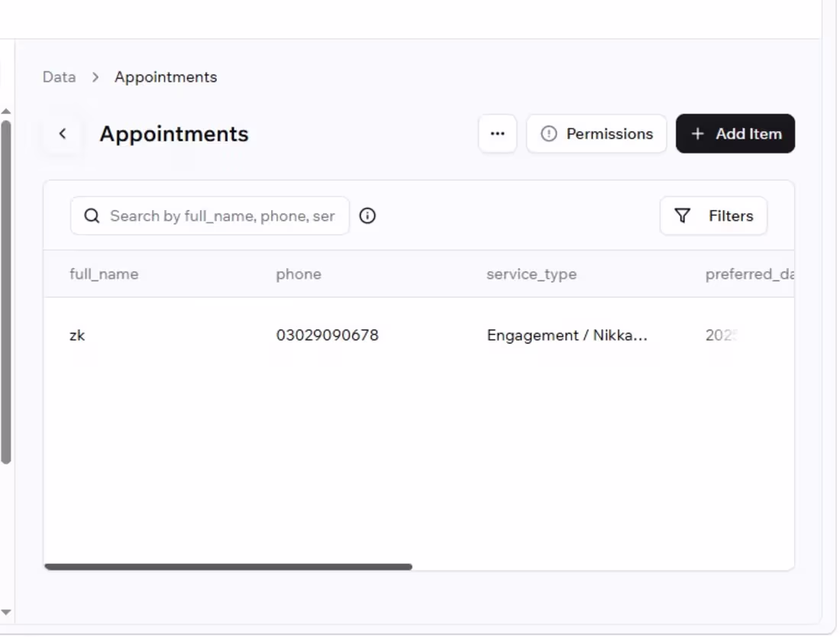Select the zk name cell
The height and width of the screenshot is (637, 840).
point(77,335)
